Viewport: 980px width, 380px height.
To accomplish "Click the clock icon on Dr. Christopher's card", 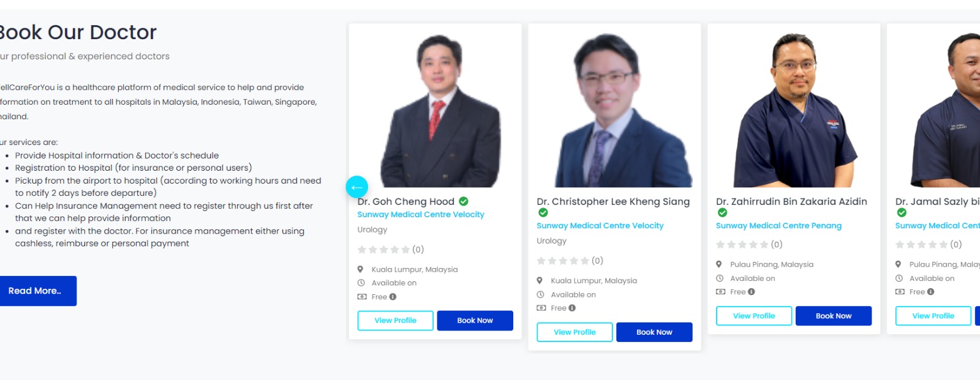I will coord(540,294).
